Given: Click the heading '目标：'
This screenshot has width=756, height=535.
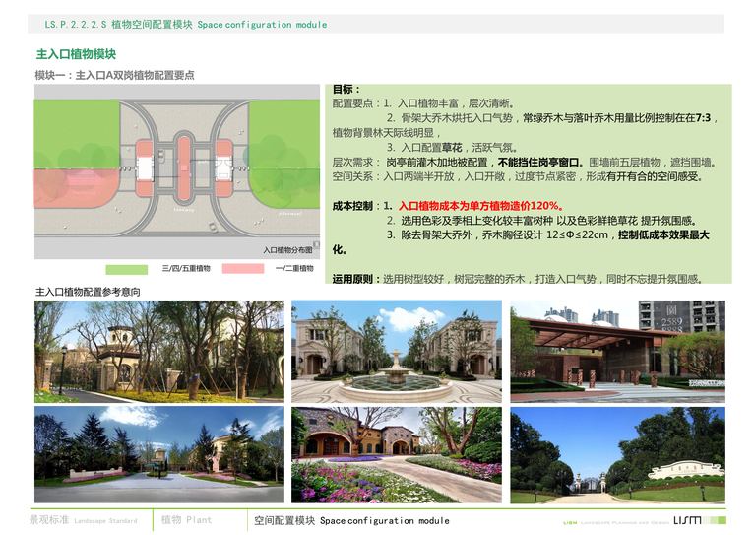Looking at the screenshot, I should 346,90.
